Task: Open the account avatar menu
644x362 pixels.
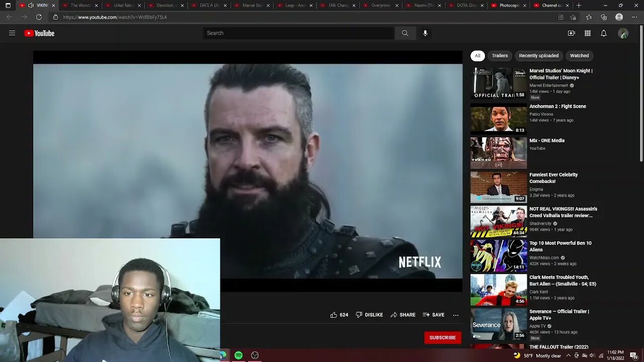Action: (x=623, y=33)
